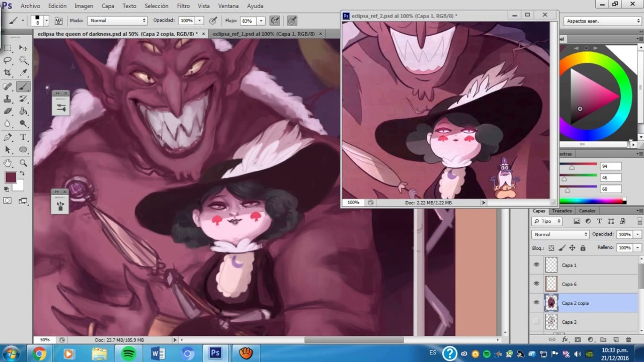Select the Move tool
Image resolution: width=644 pixels, height=362 pixels.
click(23, 48)
